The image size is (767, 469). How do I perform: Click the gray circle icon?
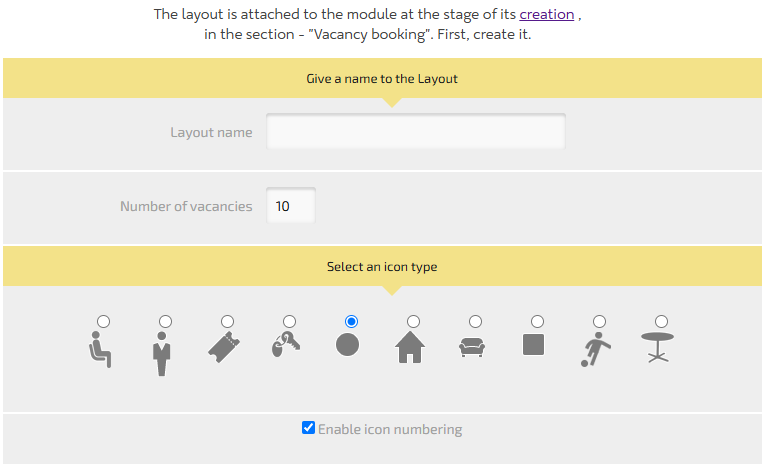[348, 345]
